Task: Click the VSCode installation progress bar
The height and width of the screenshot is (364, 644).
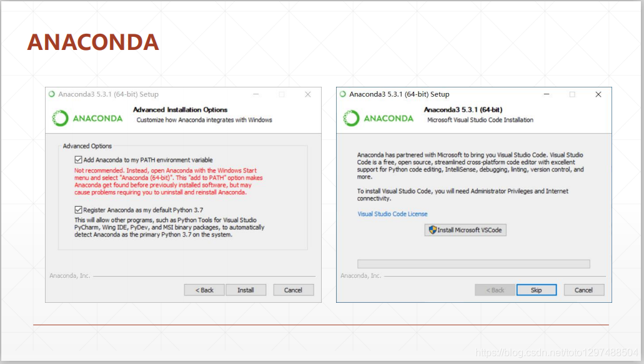Action: point(473,264)
